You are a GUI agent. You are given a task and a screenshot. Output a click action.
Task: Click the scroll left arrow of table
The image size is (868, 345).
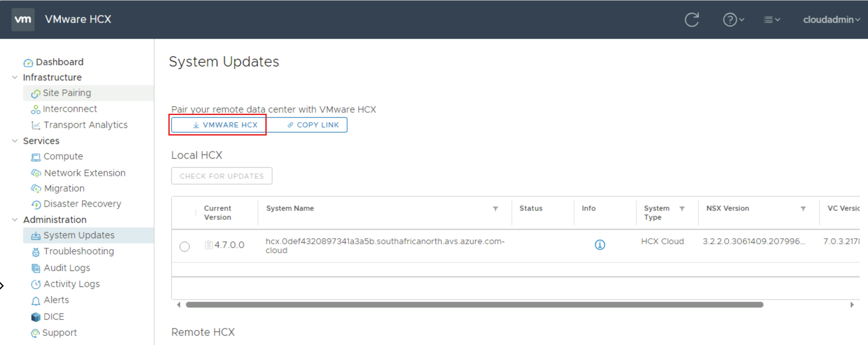coord(179,305)
